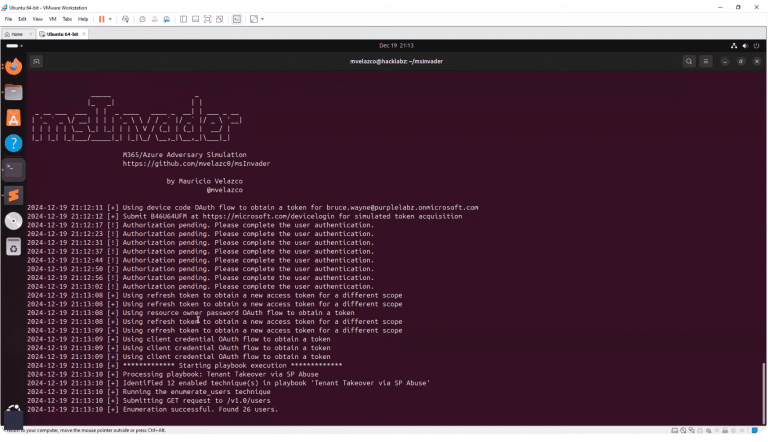Viewport: 768px width, 442px height.
Task: Open the Ubuntu Activities overview indicator
Action: click(14, 46)
